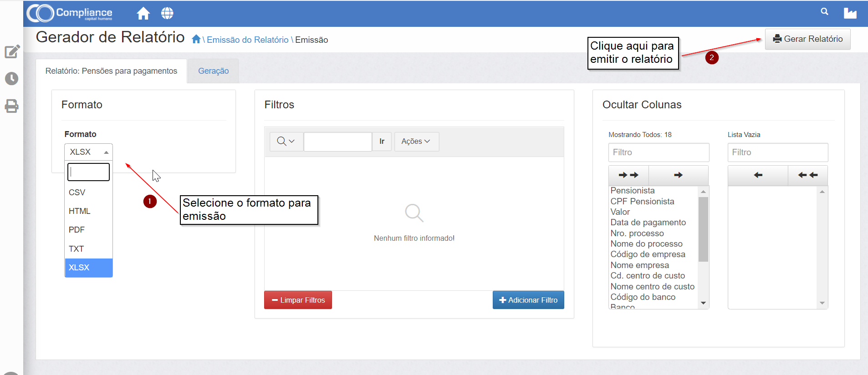Viewport: 868px width, 375px height.
Task: Click the Ir search button
Action: 382,142
